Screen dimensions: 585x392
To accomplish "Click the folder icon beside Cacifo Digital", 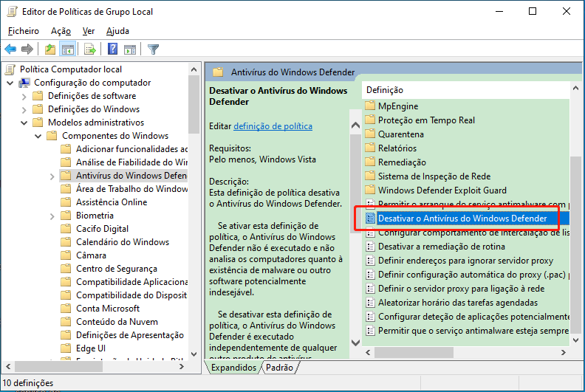I will click(x=66, y=229).
